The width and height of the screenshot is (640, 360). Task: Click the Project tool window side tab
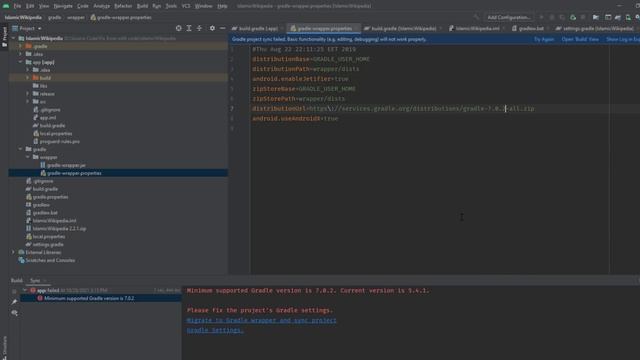pyautogui.click(x=4, y=37)
